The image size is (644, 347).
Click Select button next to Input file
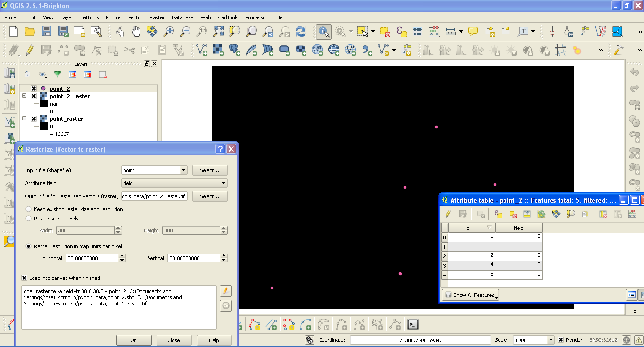(210, 170)
